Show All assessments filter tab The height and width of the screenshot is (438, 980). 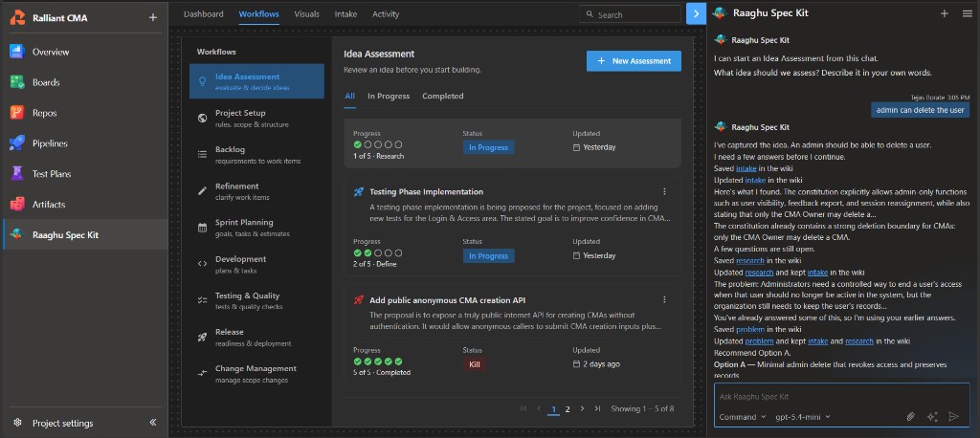coord(350,97)
